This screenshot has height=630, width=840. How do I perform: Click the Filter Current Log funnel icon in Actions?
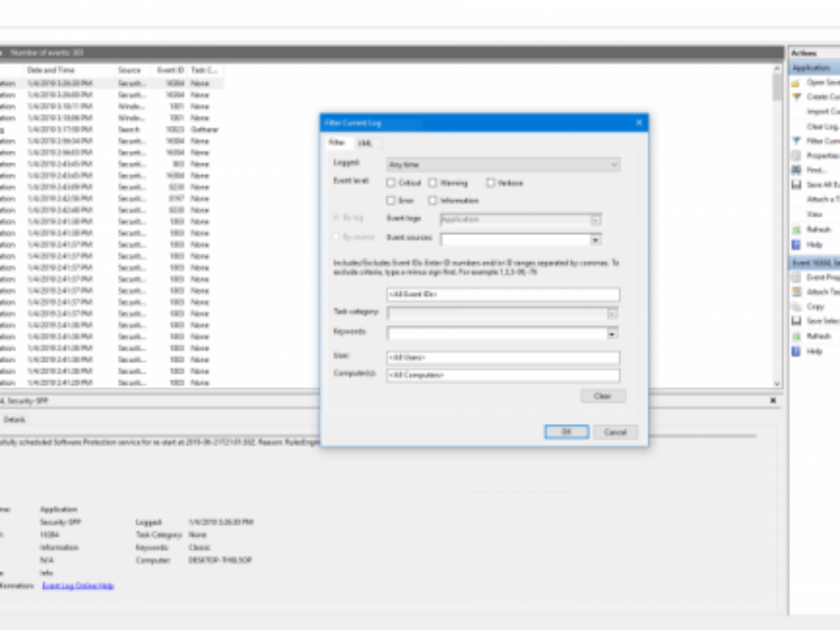coord(796,141)
